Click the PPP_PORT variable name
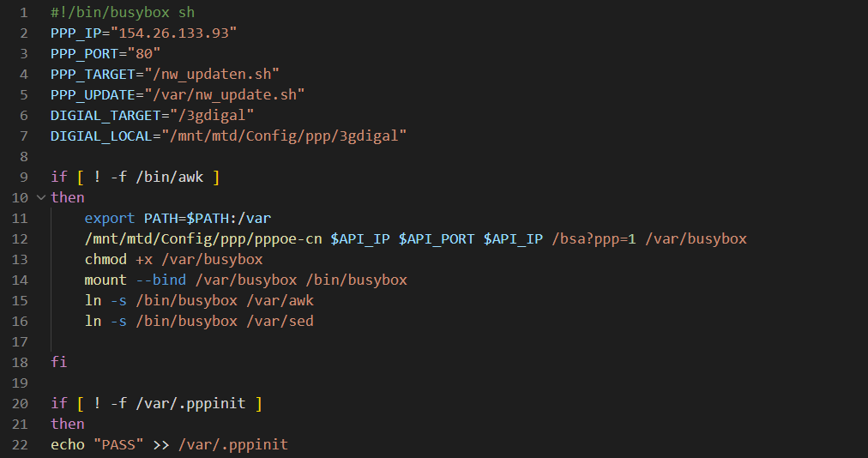The image size is (868, 458). [85, 54]
